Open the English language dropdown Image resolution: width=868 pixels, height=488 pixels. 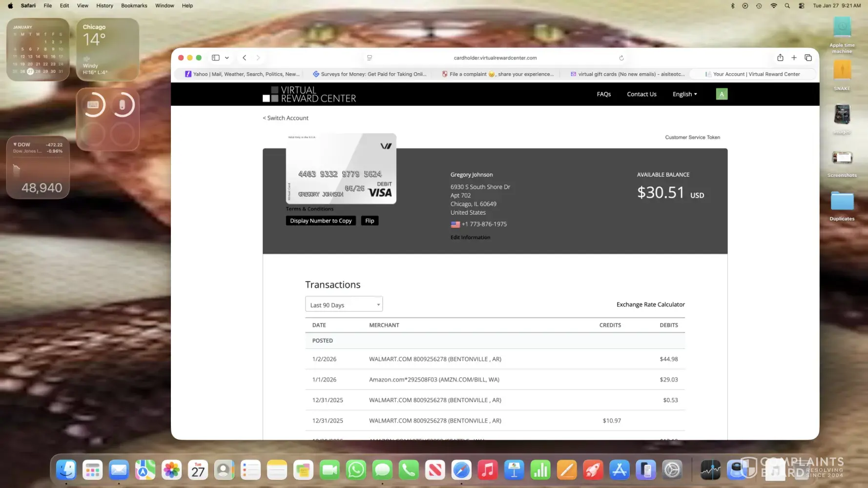click(x=684, y=94)
